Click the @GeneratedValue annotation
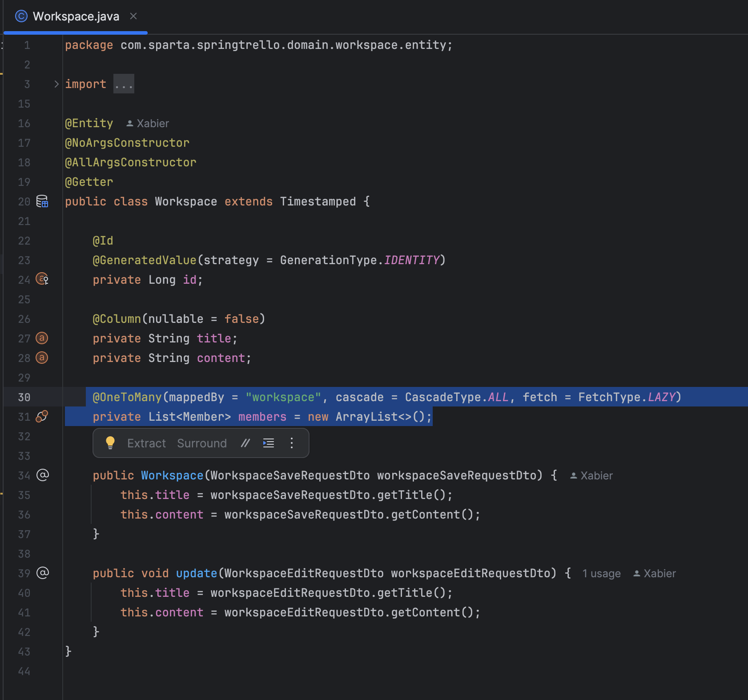The image size is (748, 700). point(145,260)
